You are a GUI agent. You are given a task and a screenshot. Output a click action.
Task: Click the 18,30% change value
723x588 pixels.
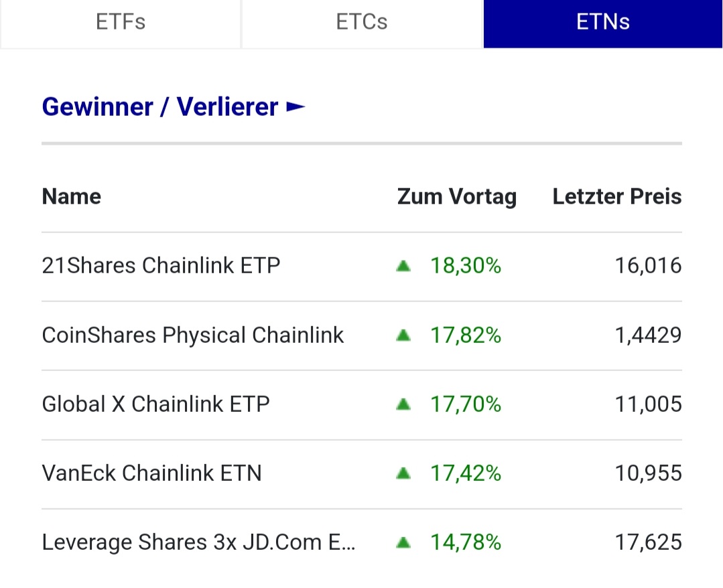(466, 266)
